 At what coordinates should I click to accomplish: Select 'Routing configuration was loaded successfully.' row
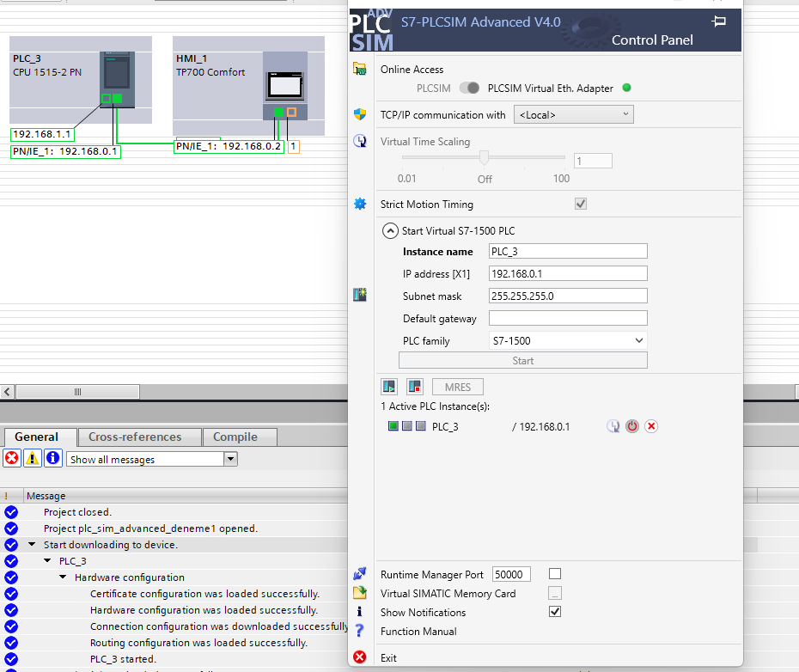coord(176,643)
